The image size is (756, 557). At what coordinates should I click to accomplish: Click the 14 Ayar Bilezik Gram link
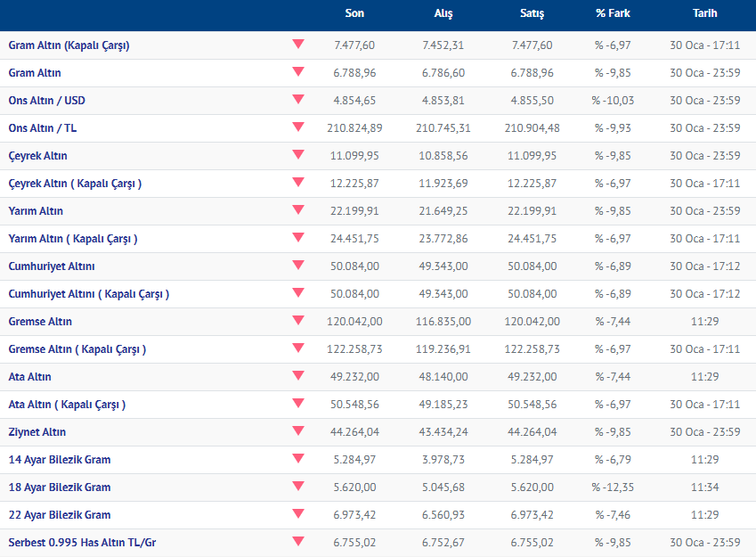click(60, 460)
